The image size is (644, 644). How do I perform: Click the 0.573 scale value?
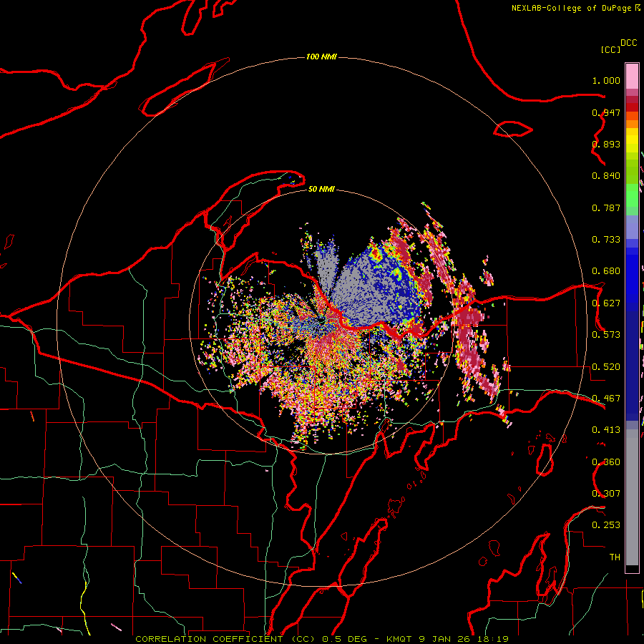606,335
